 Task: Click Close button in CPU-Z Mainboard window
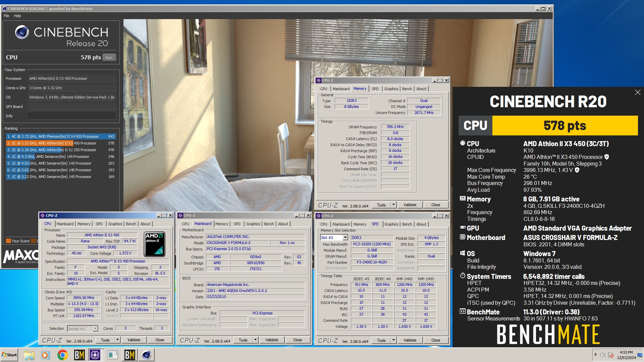click(298, 340)
